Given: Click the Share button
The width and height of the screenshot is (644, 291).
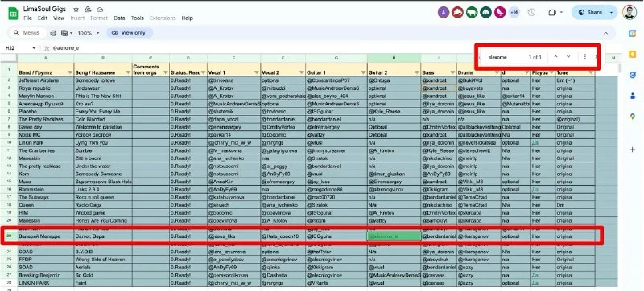Looking at the screenshot, I should 589,12.
